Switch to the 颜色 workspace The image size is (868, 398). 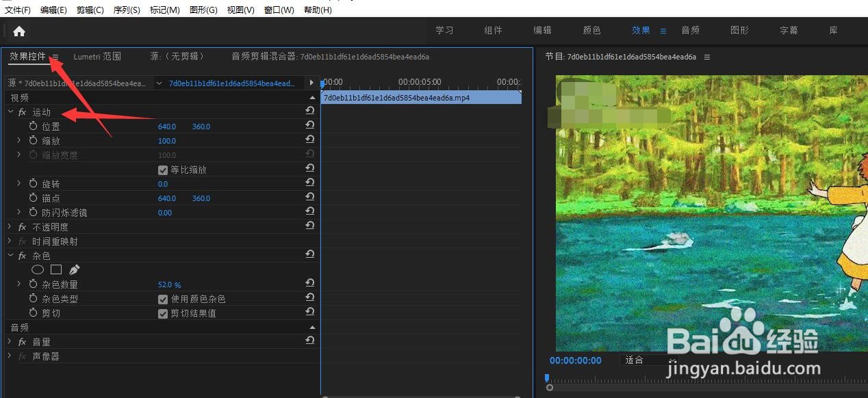tap(591, 31)
